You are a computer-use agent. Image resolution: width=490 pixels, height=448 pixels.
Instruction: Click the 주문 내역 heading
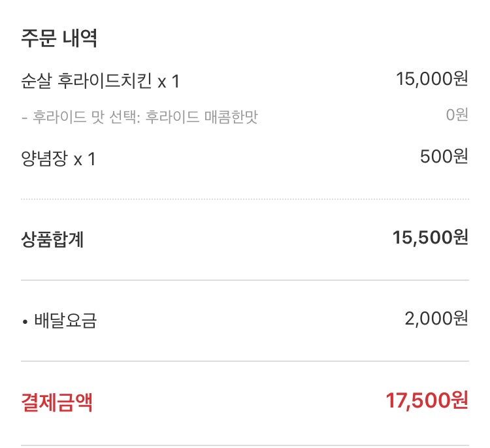pos(59,38)
